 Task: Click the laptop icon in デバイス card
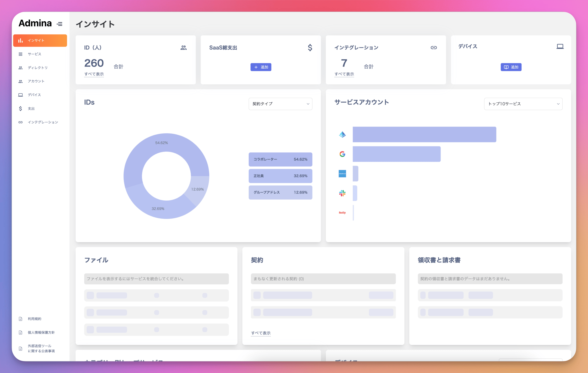560,46
